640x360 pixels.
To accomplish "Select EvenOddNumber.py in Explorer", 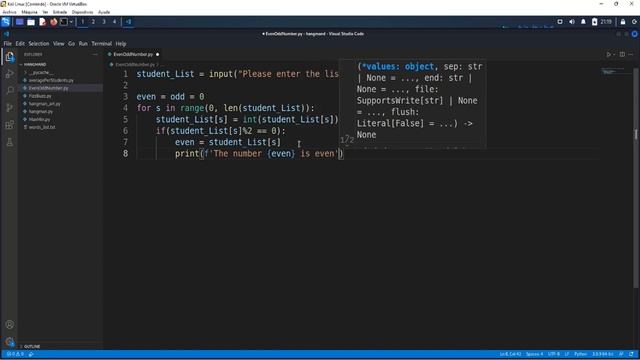I will 48,88.
